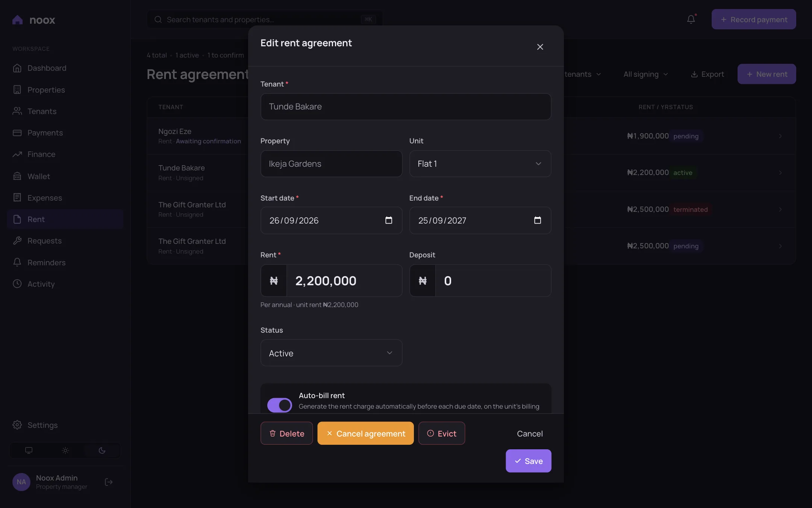The height and width of the screenshot is (508, 812).
Task: Open Settings in the sidebar
Action: (x=65, y=425)
